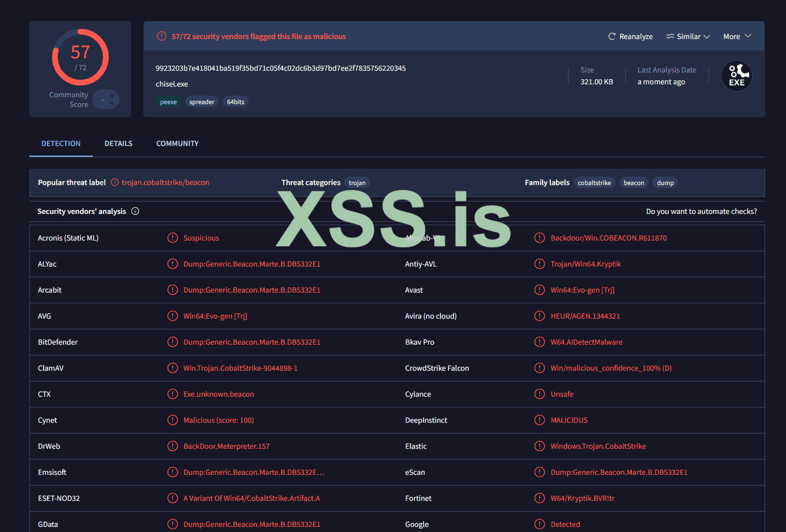Click the Avira (no cloud) vendor name
This screenshot has width=786, height=532.
[x=431, y=316]
